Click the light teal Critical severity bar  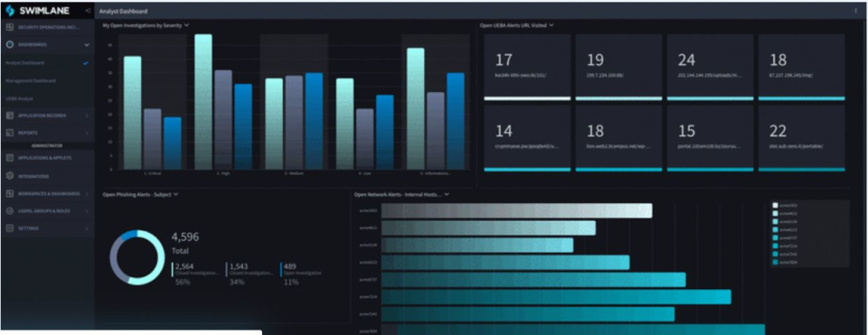coord(132,113)
